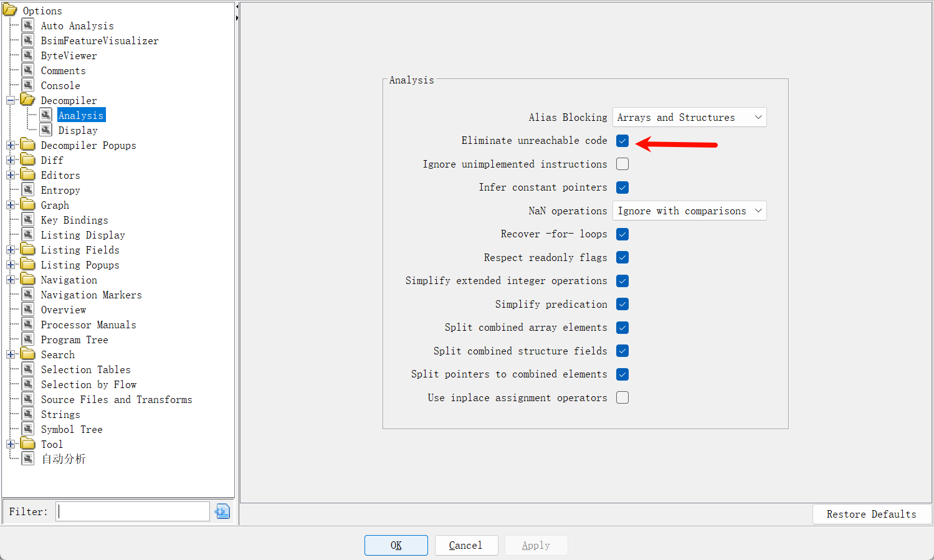Click the filter options icon beside Filter field

222,511
